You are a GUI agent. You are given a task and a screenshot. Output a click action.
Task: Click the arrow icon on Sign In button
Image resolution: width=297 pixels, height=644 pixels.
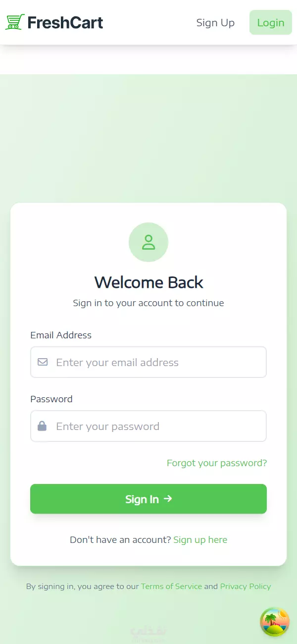[x=168, y=499]
